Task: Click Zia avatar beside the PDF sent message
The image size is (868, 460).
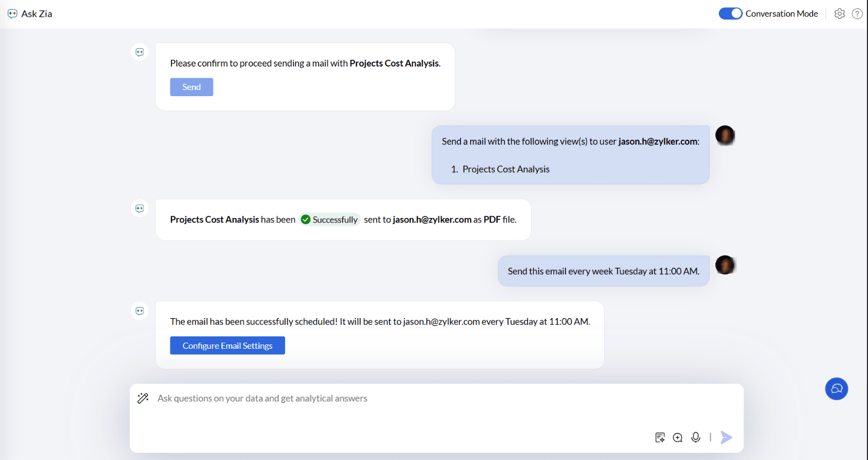Action: coord(140,208)
